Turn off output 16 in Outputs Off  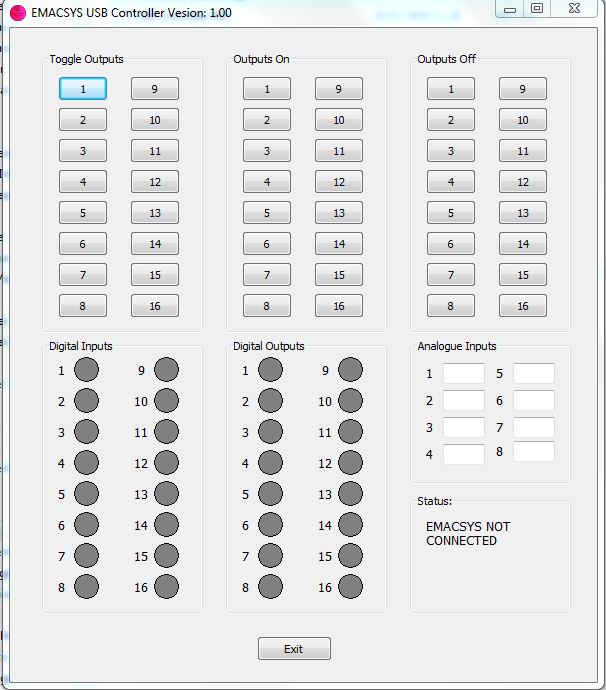pos(523,306)
